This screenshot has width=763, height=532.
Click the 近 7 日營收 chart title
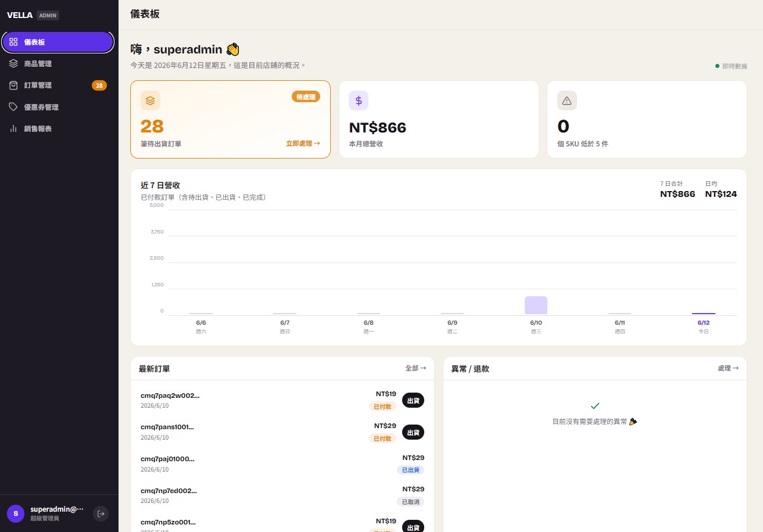(160, 185)
